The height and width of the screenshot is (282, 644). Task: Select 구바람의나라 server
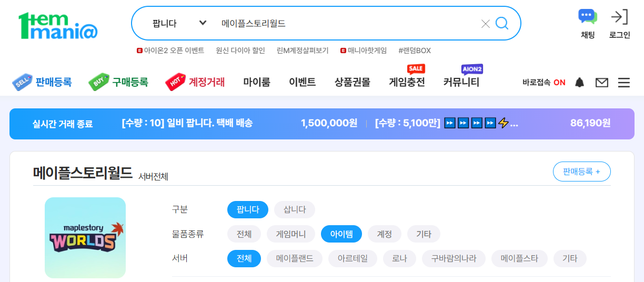pyautogui.click(x=454, y=258)
